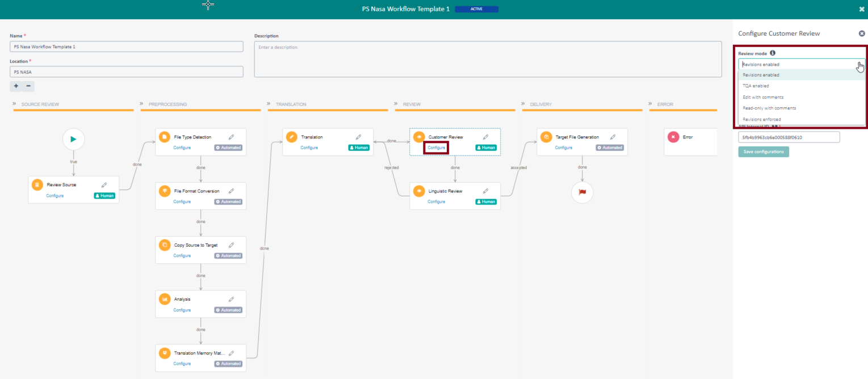Click the Copy Source to Target icon
This screenshot has height=379, width=868.
click(164, 245)
